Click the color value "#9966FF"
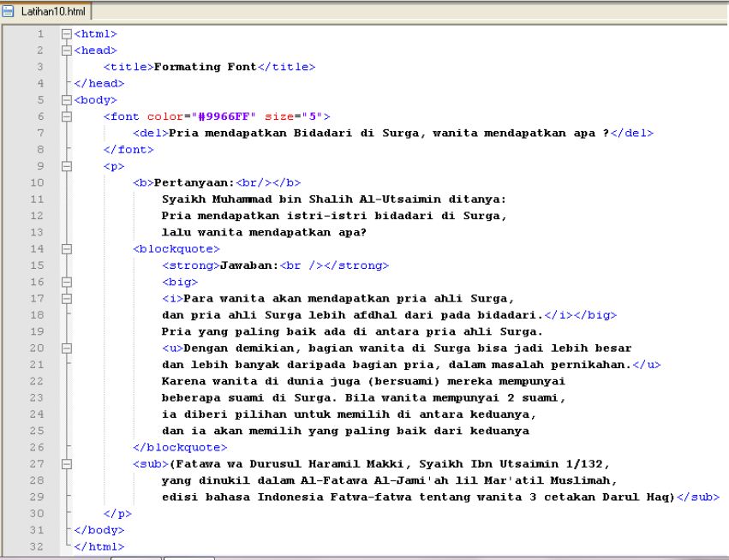The height and width of the screenshot is (560, 729). (x=223, y=116)
